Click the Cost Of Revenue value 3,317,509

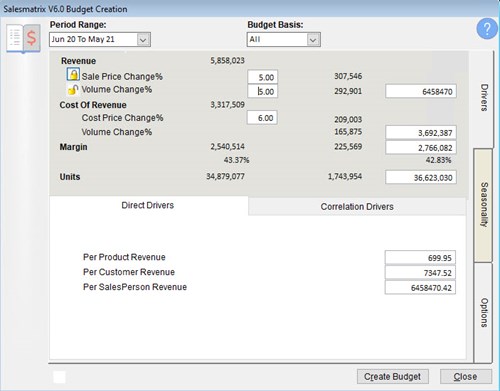[x=227, y=105]
